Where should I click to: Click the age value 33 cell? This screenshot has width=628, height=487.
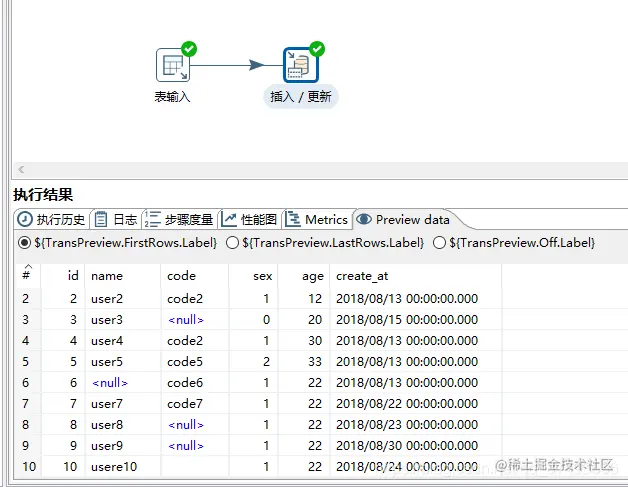point(304,362)
